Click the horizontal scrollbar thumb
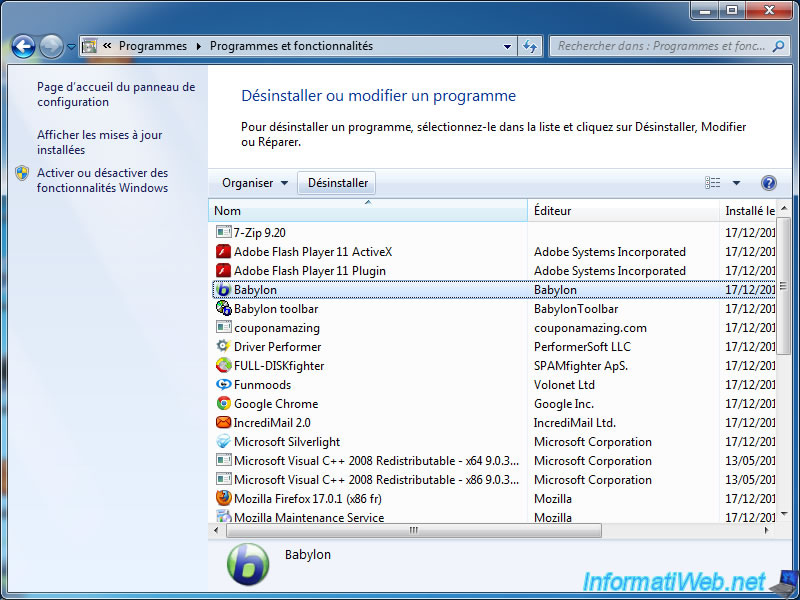800x600 pixels. coord(414,531)
